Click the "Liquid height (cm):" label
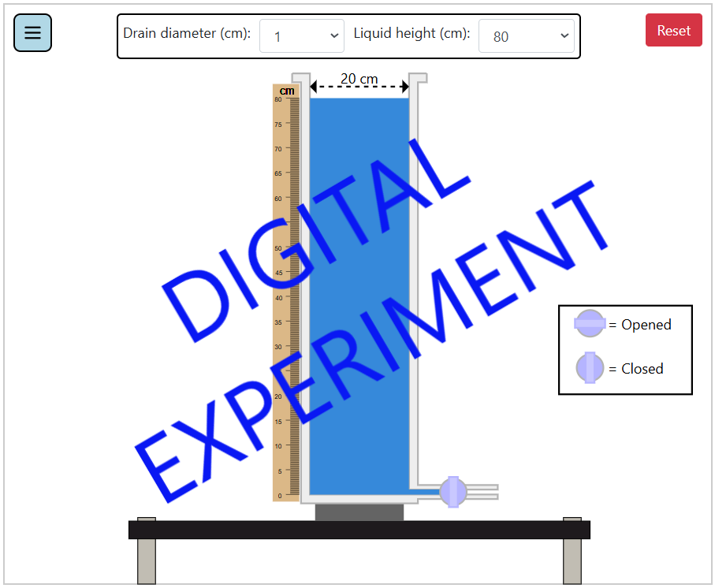The height and width of the screenshot is (588, 715). pyautogui.click(x=411, y=34)
